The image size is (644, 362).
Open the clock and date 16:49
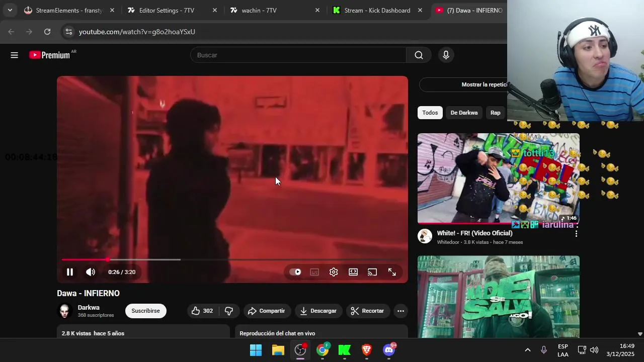click(x=620, y=350)
